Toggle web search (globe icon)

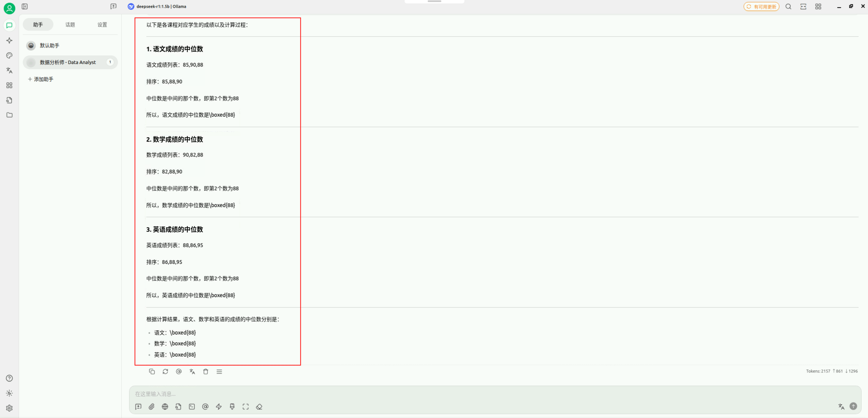coord(165,406)
